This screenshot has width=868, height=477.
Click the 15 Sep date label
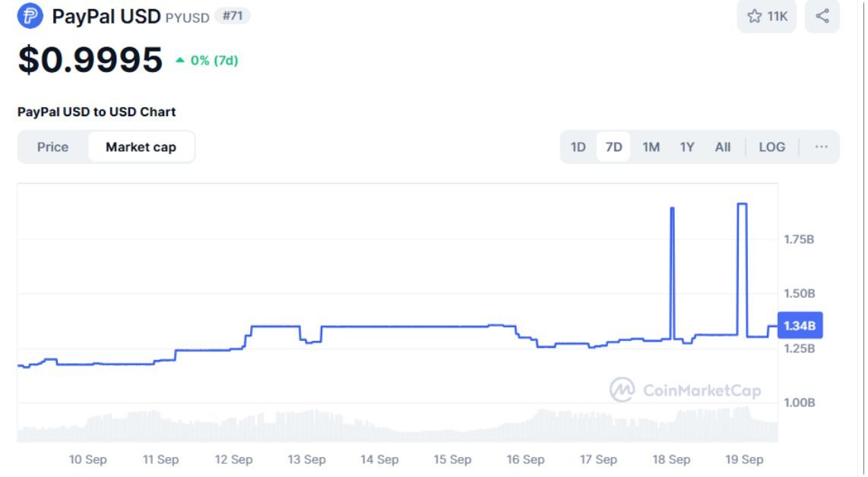[x=452, y=460]
